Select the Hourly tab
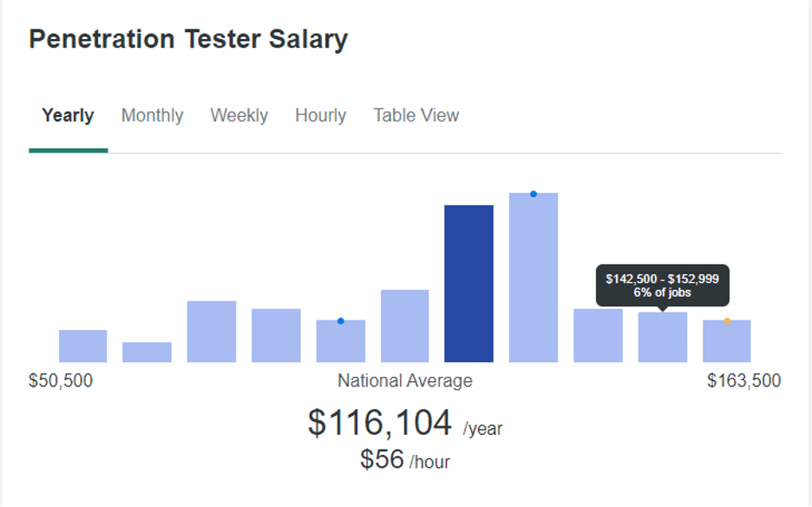The height and width of the screenshot is (507, 812). (x=321, y=115)
